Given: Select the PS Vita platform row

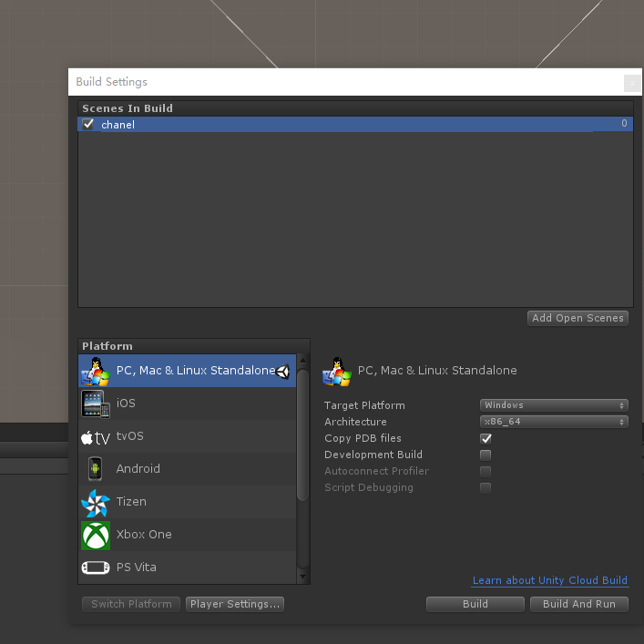Looking at the screenshot, I should [188, 567].
